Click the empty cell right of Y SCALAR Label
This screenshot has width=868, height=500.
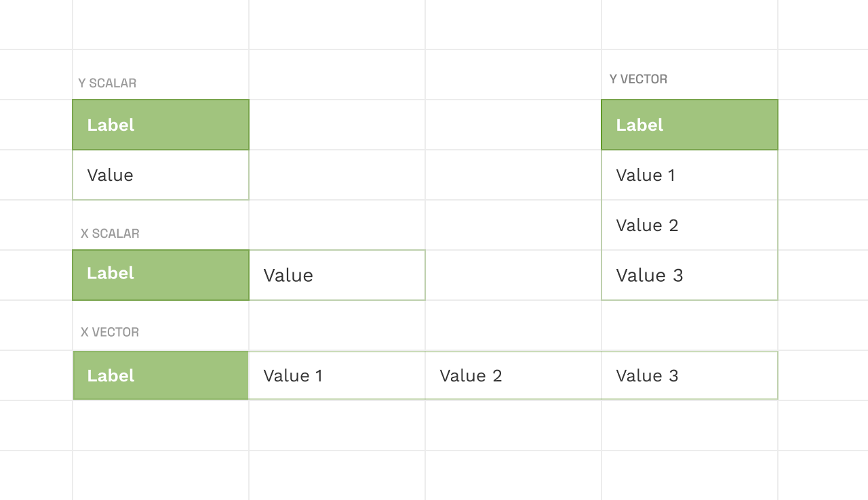point(337,125)
